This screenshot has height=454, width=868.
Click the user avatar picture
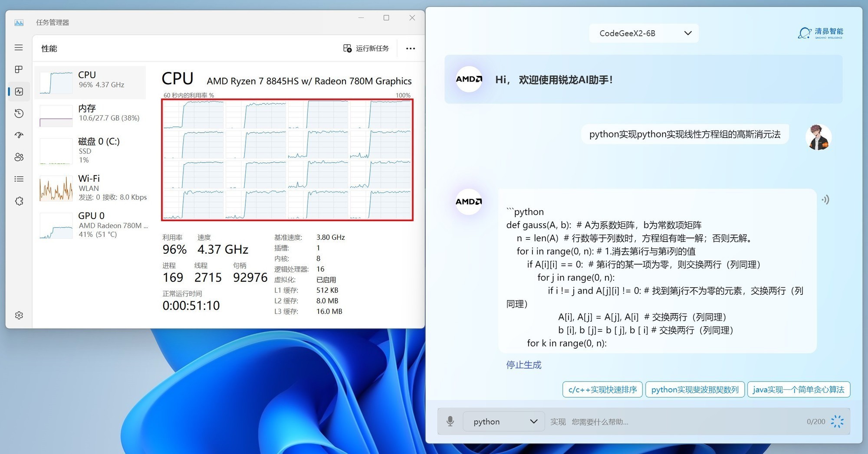click(819, 137)
